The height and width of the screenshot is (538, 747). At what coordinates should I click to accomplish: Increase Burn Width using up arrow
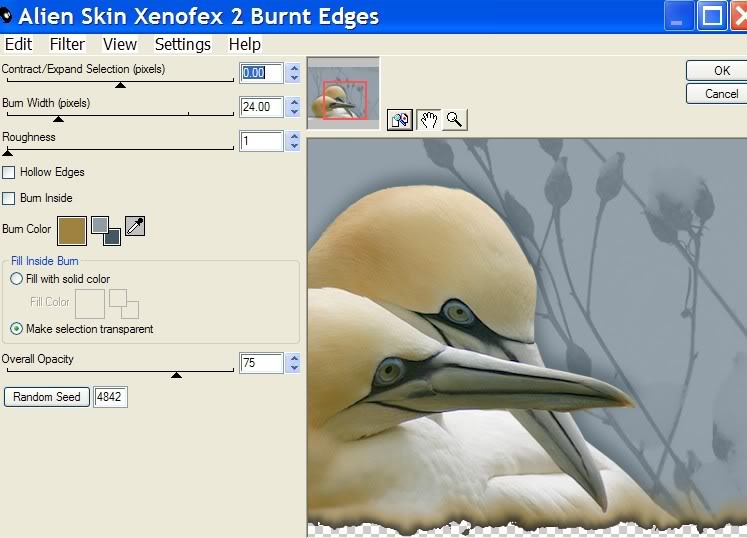(294, 102)
